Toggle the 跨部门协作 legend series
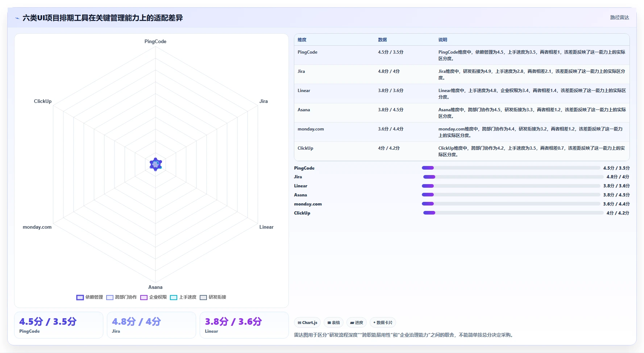Screen dimensions: 644x353 pos(121,297)
